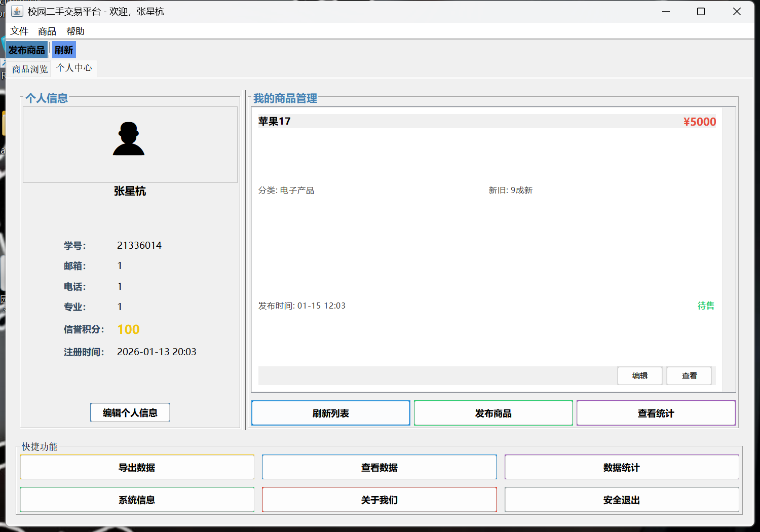Open 查看统计 in product management
Viewport: 760px width, 532px height.
[656, 413]
